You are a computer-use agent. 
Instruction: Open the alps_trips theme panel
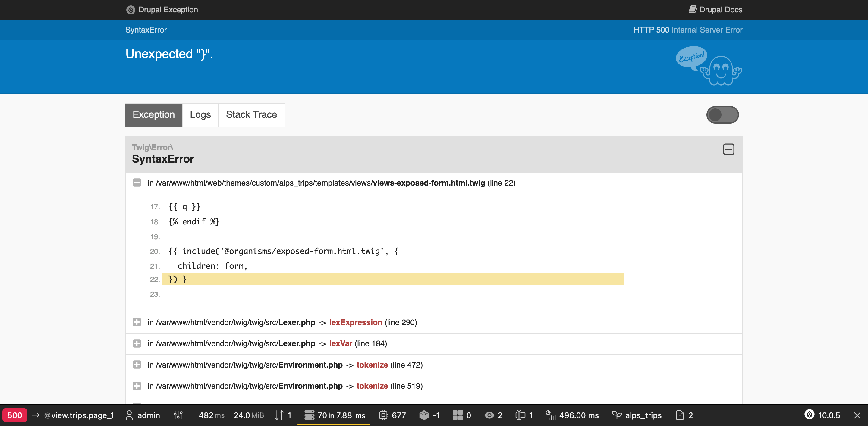point(637,415)
